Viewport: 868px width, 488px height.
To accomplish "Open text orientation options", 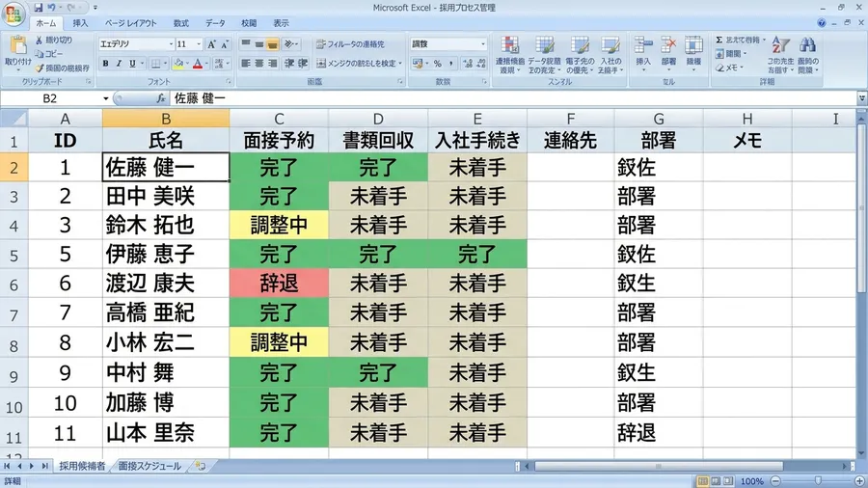I will (x=289, y=44).
